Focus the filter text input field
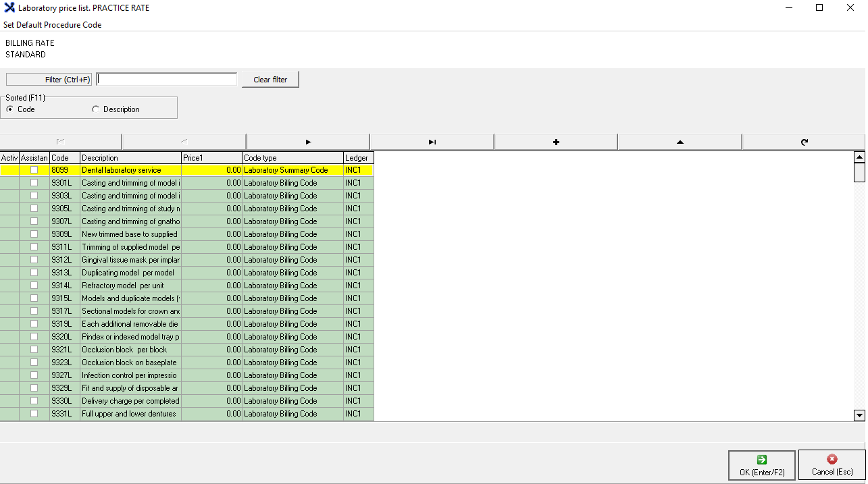The height and width of the screenshot is (484, 868). 167,80
